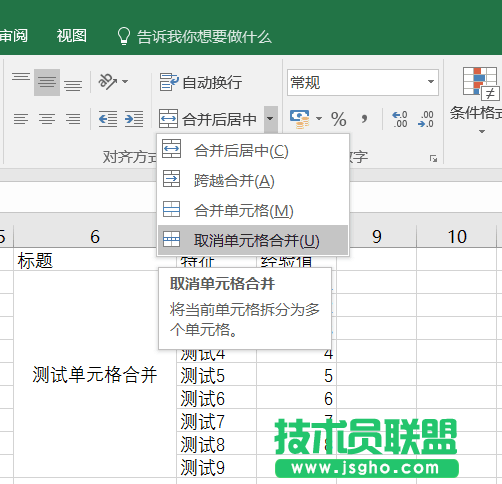This screenshot has width=502, height=484.
Task: Collapse the Merge & Center dropdown arrow
Action: (x=270, y=119)
